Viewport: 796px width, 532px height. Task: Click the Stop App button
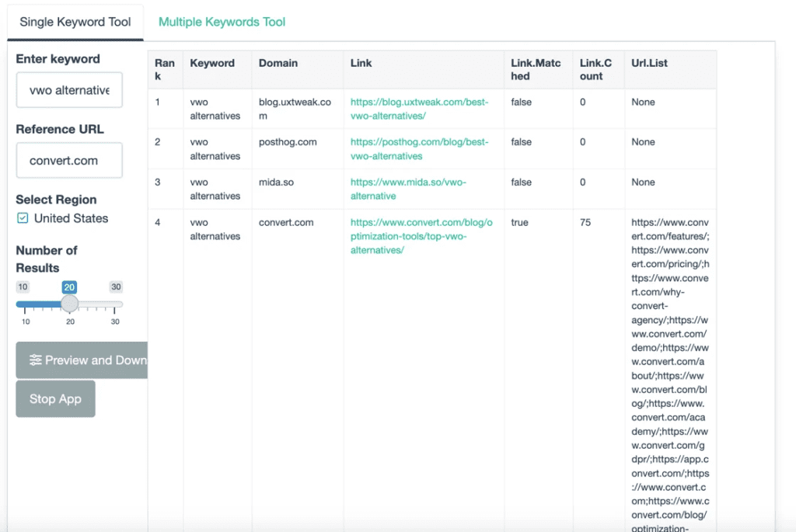pyautogui.click(x=55, y=399)
